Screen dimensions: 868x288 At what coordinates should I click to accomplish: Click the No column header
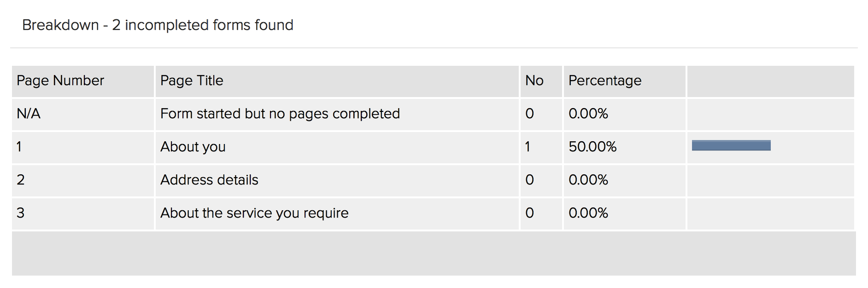tap(534, 81)
